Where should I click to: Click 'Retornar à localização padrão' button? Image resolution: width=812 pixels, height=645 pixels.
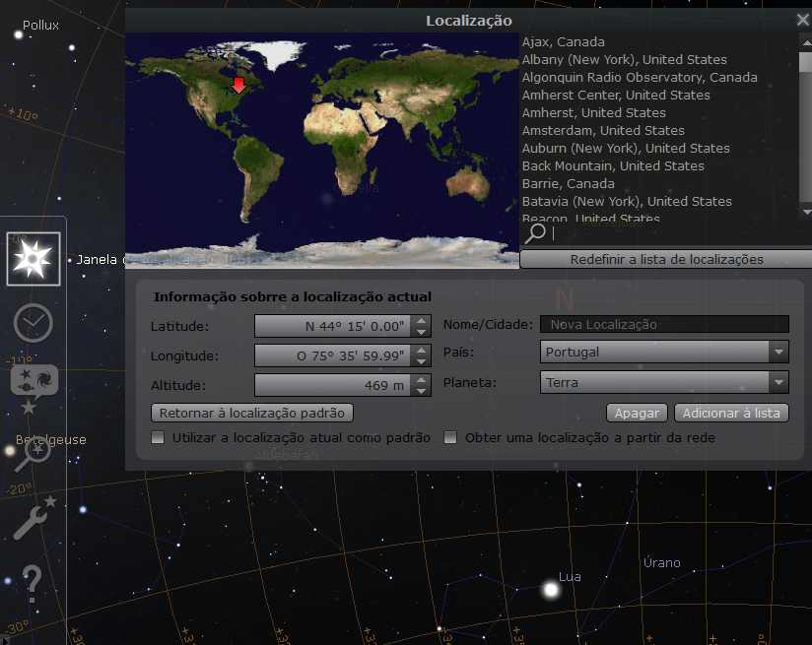coord(251,413)
